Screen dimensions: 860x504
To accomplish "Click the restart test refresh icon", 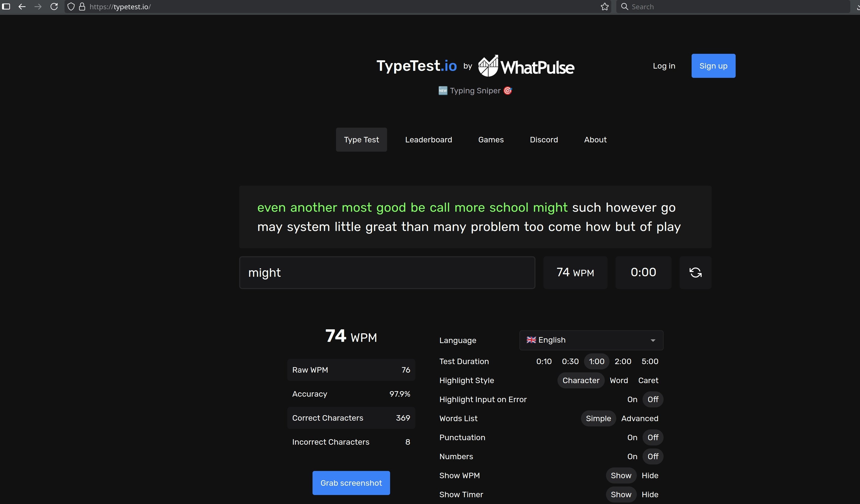I will pos(695,273).
